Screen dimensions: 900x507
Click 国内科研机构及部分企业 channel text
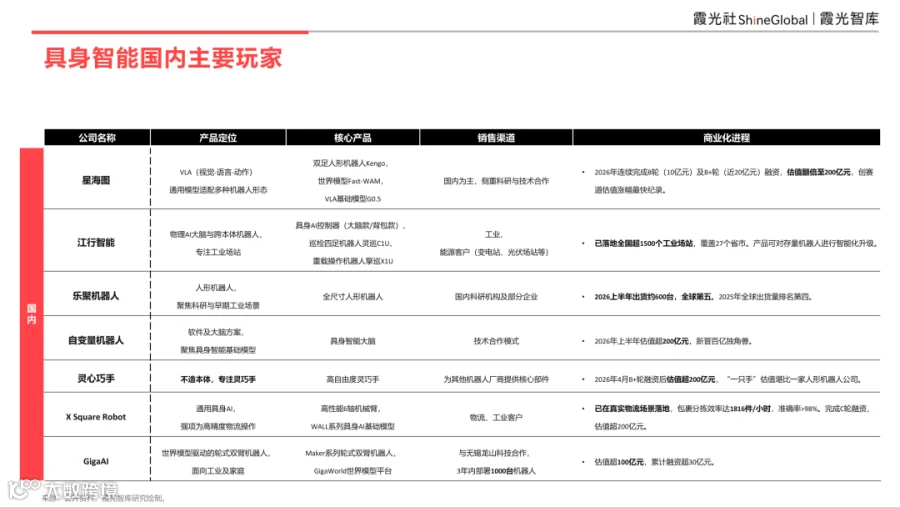496,297
